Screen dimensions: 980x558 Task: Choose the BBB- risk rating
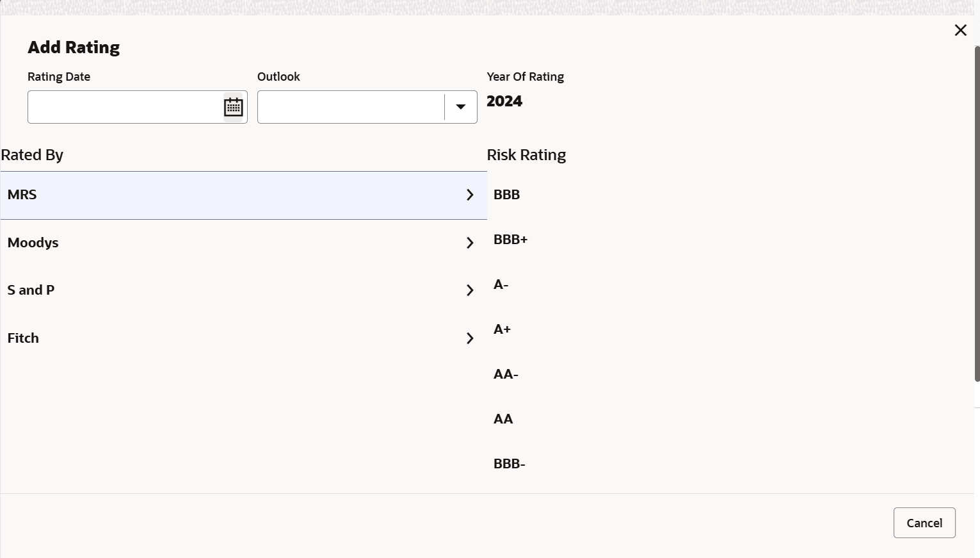tap(509, 464)
